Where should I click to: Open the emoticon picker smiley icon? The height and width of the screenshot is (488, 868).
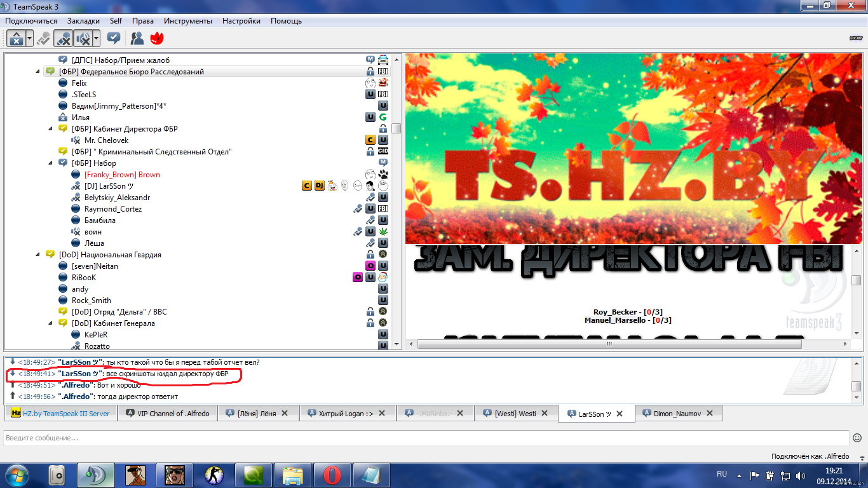point(857,438)
